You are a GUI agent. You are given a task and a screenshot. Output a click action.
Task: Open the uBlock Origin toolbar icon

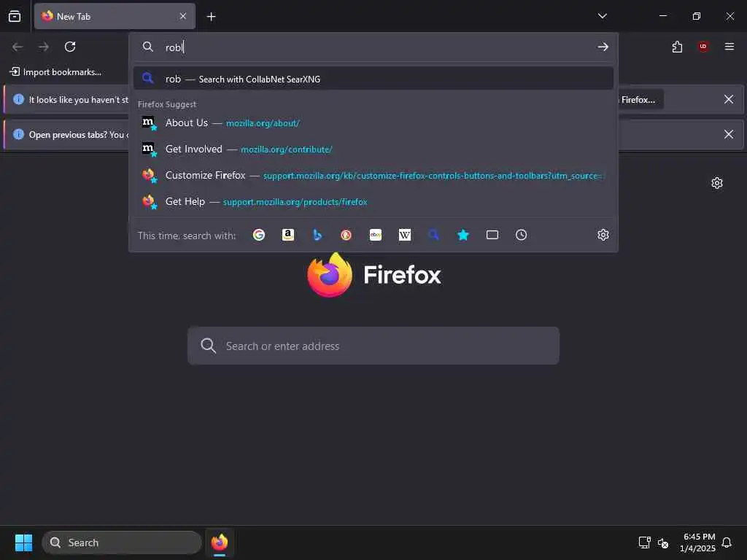point(703,47)
